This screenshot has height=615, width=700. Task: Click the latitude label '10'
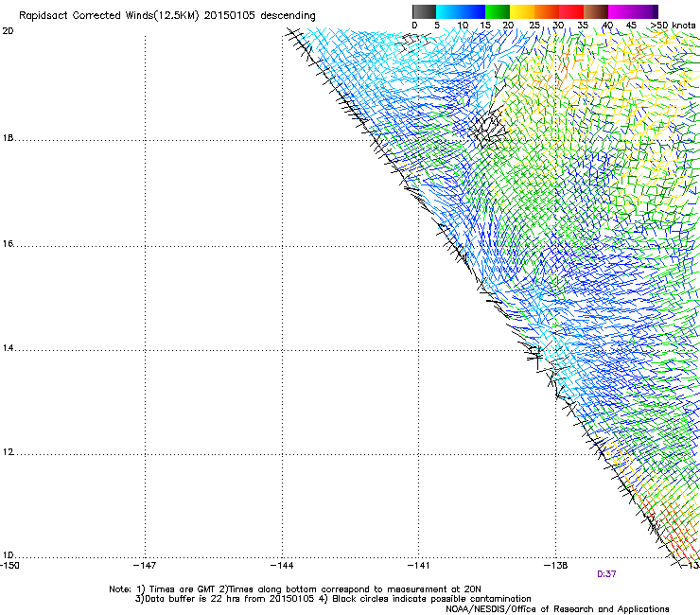pyautogui.click(x=8, y=555)
